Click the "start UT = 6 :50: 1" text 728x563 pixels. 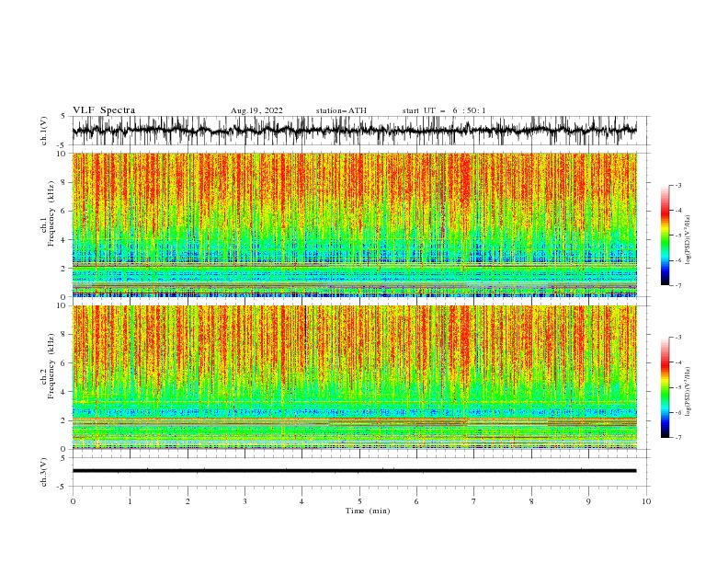tap(443, 110)
